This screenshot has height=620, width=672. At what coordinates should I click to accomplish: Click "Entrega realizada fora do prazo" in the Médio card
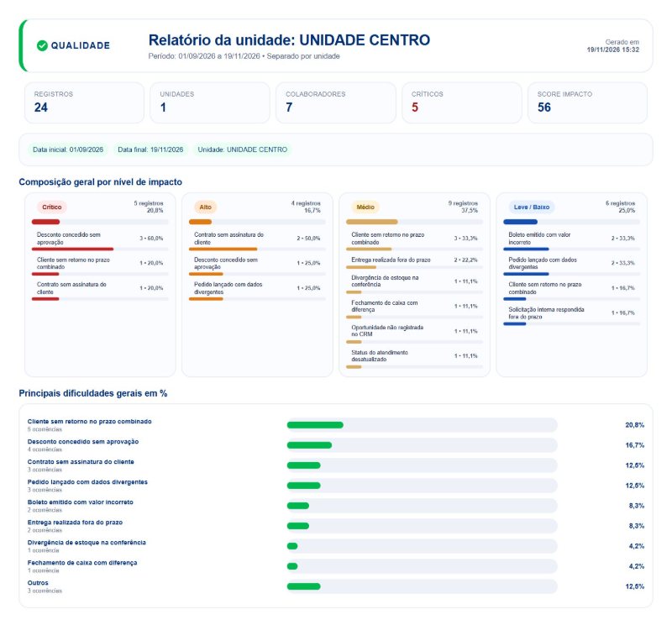point(391,260)
